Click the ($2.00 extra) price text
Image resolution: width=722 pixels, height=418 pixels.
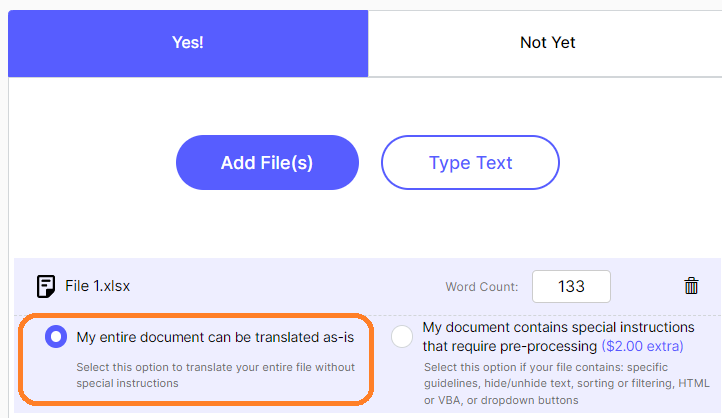(x=642, y=346)
